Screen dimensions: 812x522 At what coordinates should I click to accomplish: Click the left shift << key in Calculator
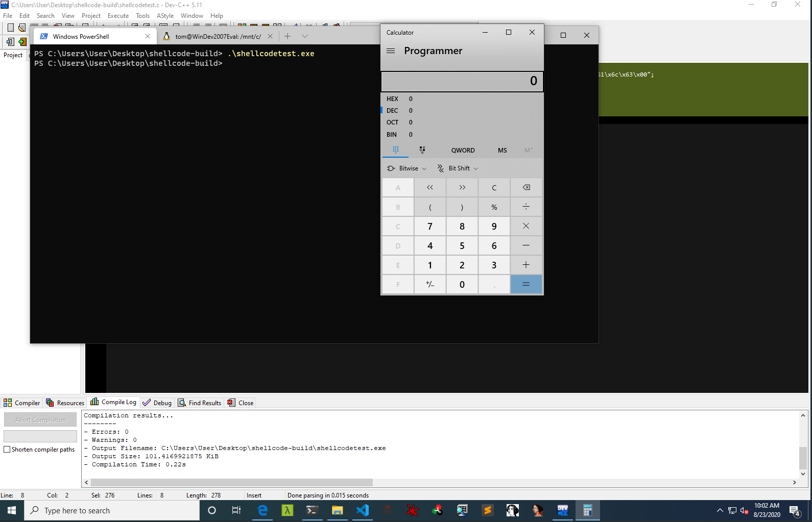(x=430, y=187)
